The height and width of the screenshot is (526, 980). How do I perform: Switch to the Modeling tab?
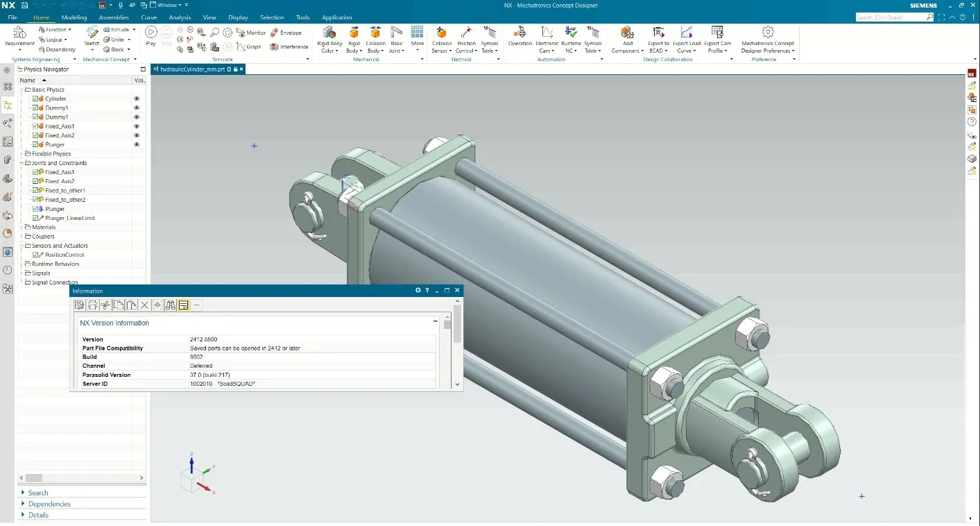pyautogui.click(x=74, y=17)
